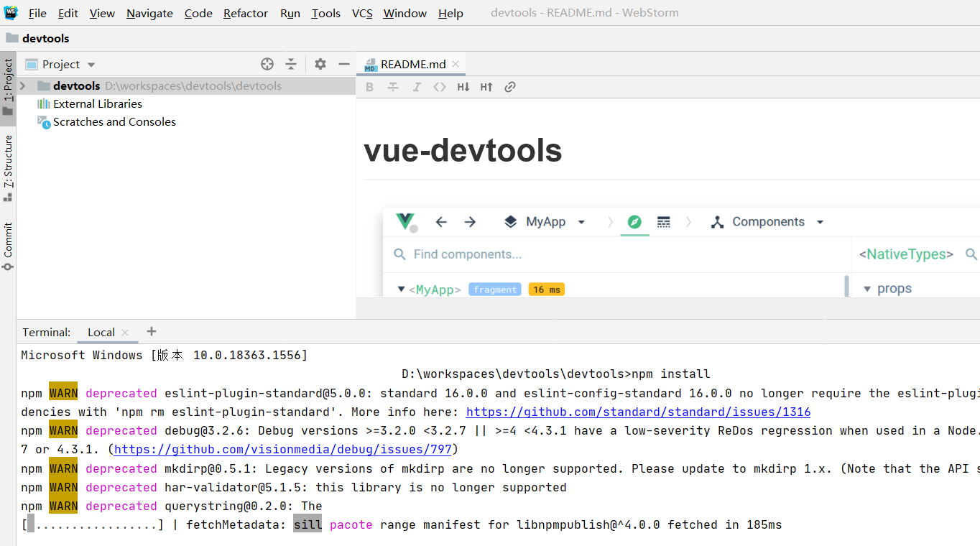Click the increase header level icon

pos(486,87)
